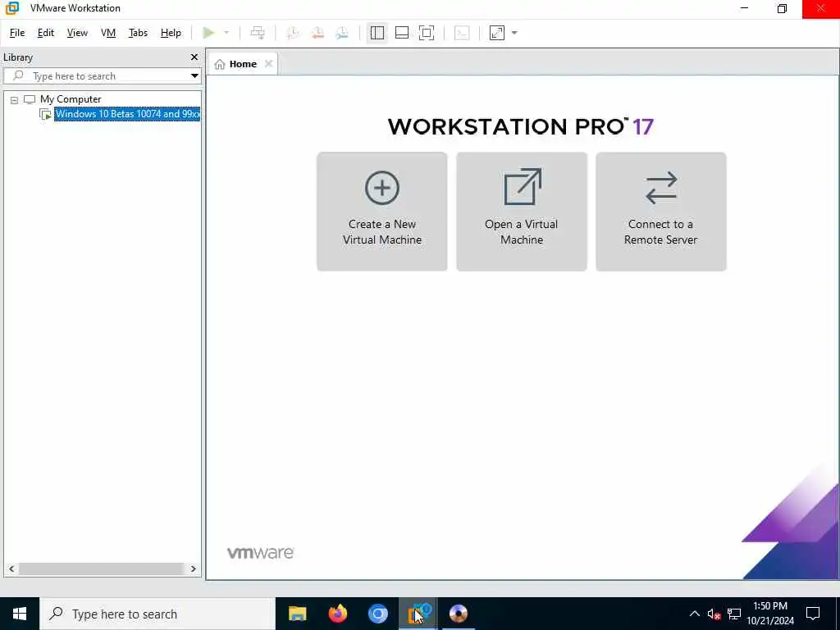Click Connect to a Remote Server
The width and height of the screenshot is (840, 630).
tap(660, 211)
